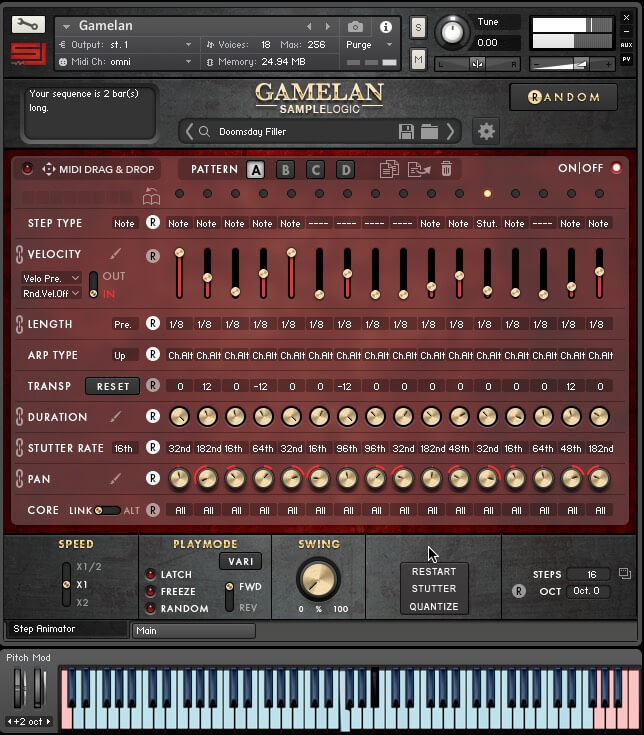Open the instrument info icon

point(386,27)
